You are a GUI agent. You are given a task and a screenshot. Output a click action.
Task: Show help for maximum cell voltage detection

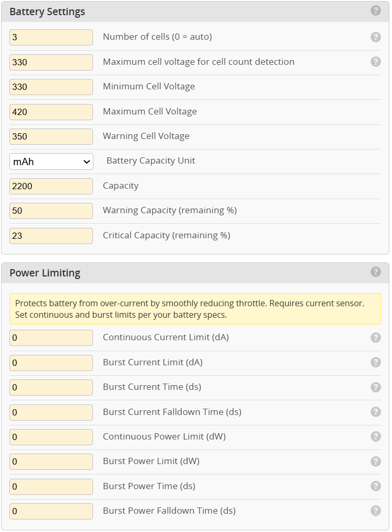(375, 62)
